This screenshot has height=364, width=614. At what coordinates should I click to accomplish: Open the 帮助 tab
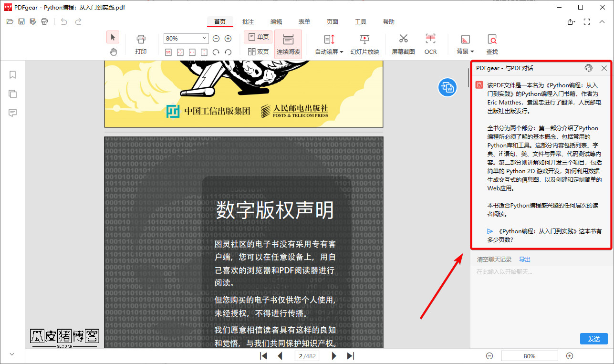tap(389, 22)
